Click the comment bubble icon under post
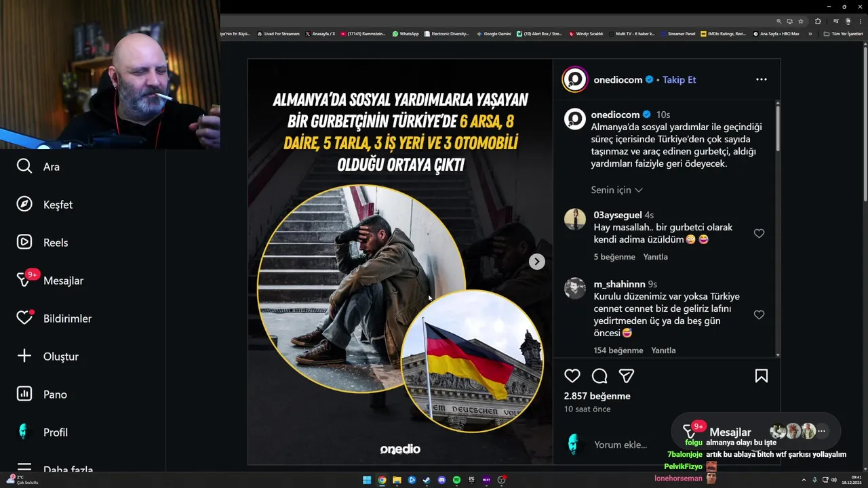 coord(599,375)
